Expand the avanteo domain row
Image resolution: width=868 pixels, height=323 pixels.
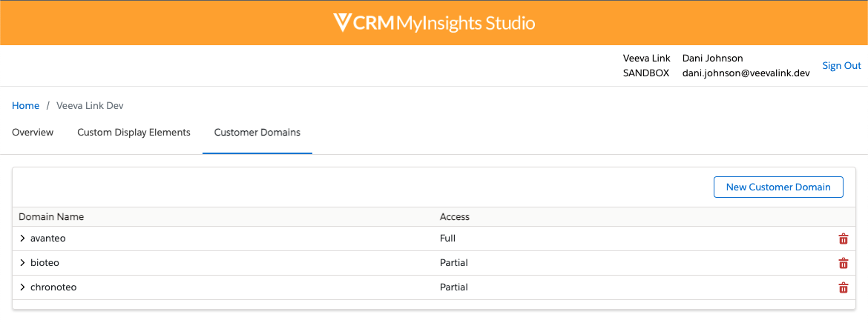pos(23,239)
